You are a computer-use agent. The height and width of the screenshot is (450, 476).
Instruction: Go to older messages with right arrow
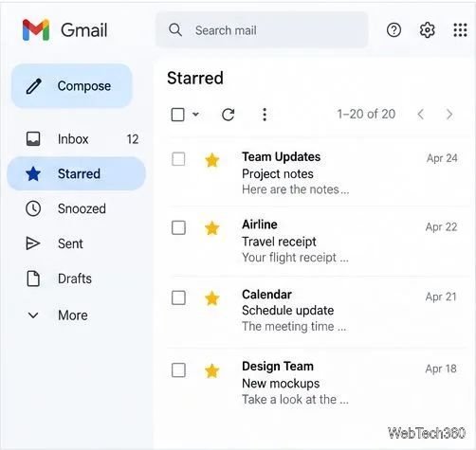point(449,114)
